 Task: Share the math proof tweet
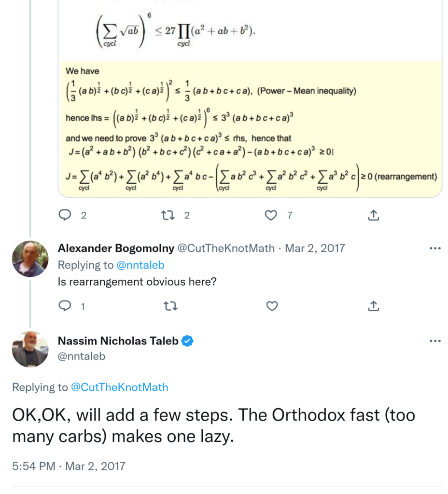[x=374, y=215]
